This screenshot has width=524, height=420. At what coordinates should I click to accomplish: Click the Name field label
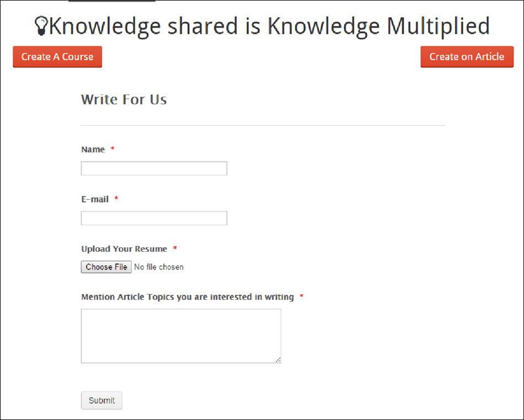[93, 150]
